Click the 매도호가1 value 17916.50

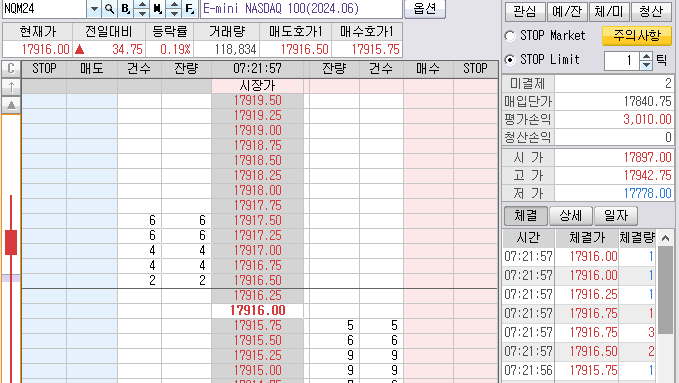click(304, 49)
